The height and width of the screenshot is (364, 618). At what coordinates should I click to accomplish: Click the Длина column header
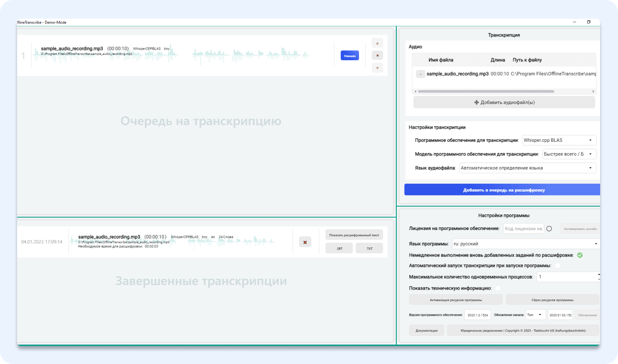(498, 60)
